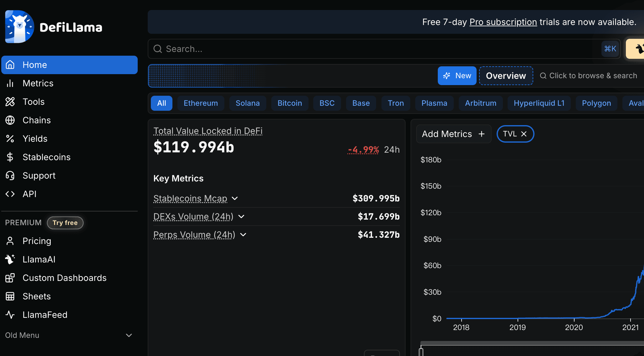Select the All chains filter
The height and width of the screenshot is (356, 644).
click(x=161, y=103)
